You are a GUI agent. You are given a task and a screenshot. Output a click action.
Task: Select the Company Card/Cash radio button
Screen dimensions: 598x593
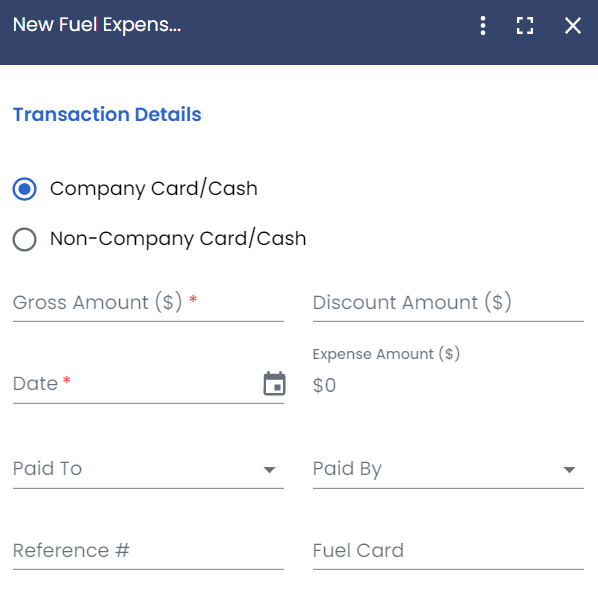(24, 189)
